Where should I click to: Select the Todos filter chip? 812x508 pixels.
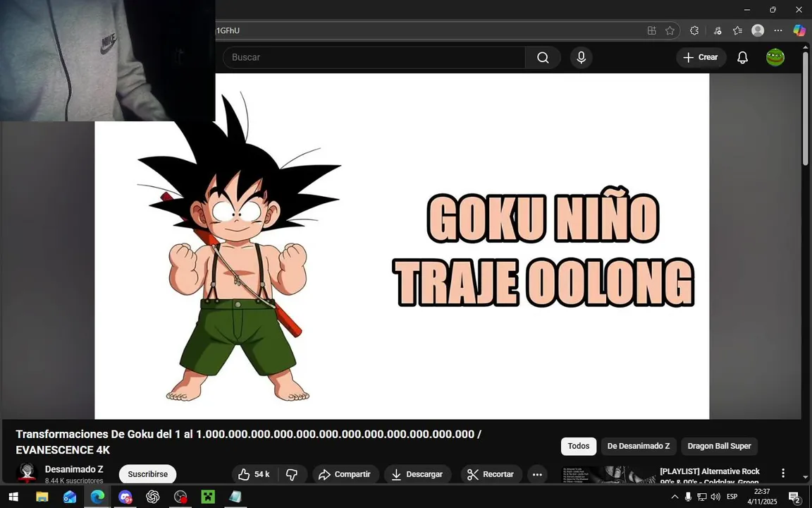[x=579, y=447]
